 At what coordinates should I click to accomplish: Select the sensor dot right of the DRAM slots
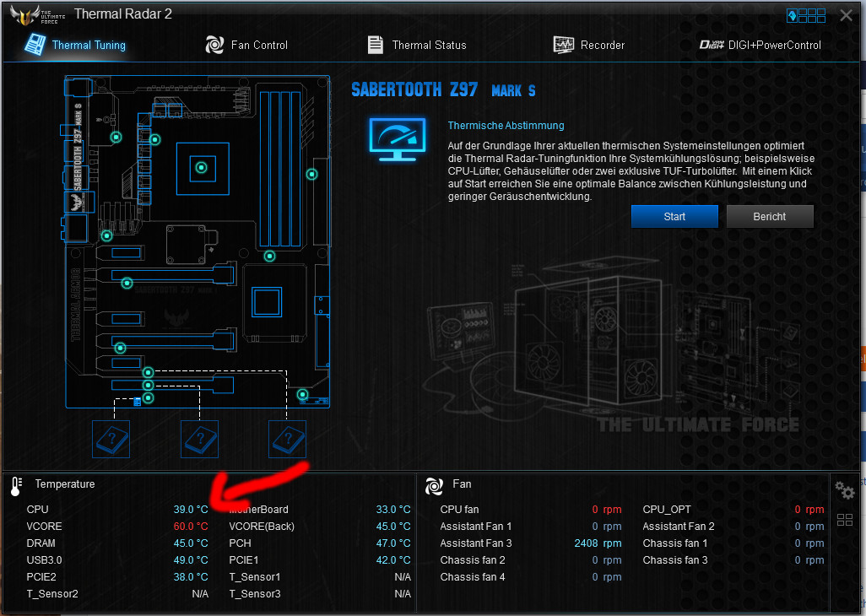(x=312, y=175)
